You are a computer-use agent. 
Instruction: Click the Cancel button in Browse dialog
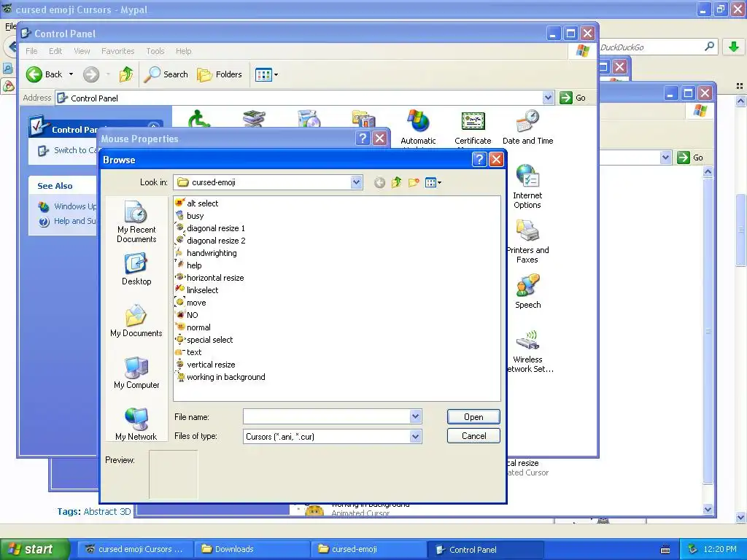(473, 436)
